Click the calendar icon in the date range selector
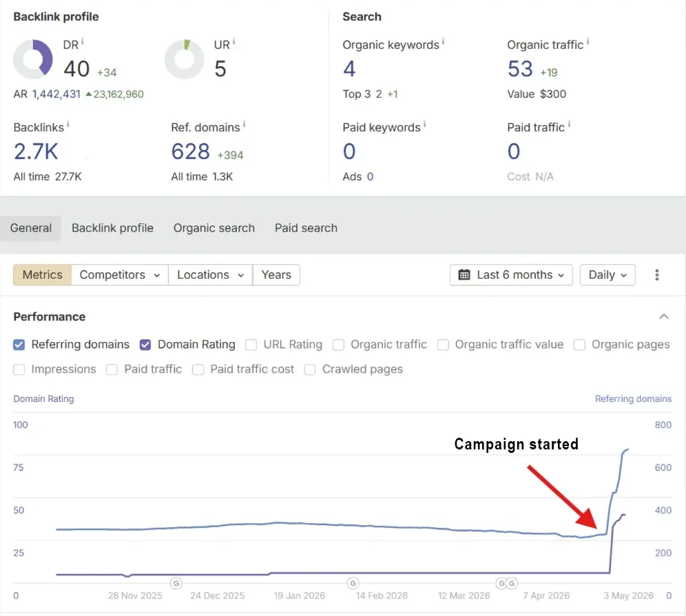Viewport: 686px width, 616px height. [x=464, y=275]
